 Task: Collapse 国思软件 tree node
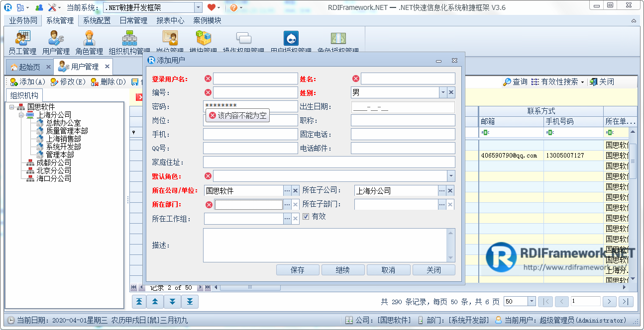11,107
